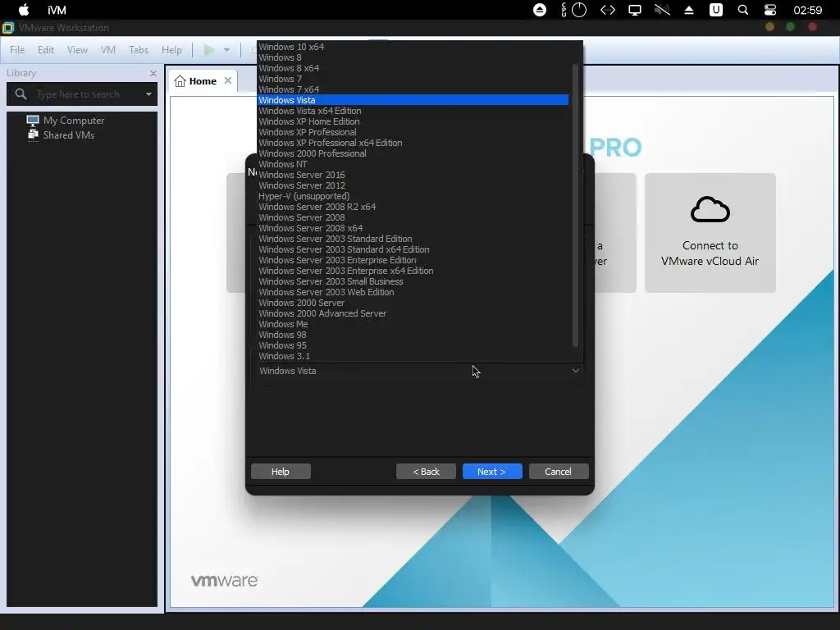The width and height of the screenshot is (840, 630).
Task: Click the eject icon in the menu bar
Action: 689,10
